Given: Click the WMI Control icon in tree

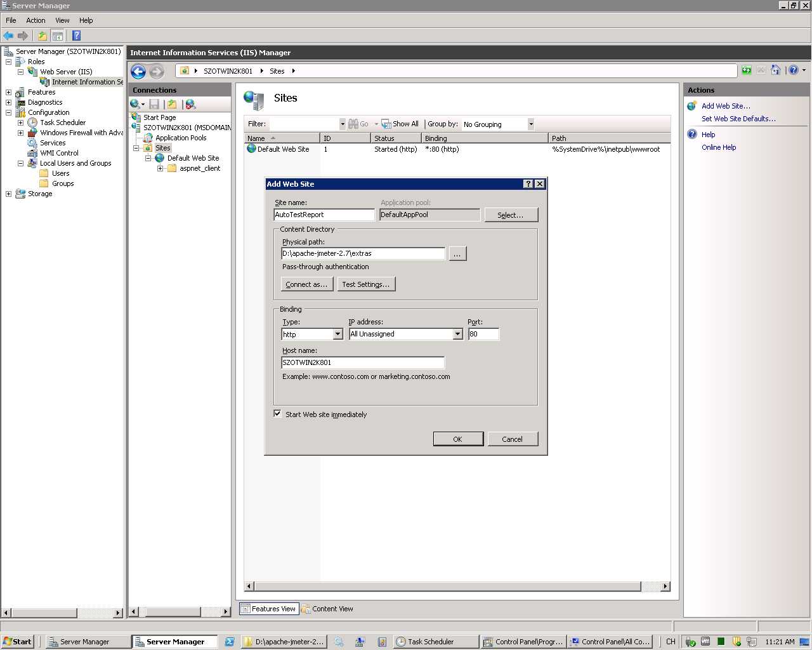Looking at the screenshot, I should point(32,153).
